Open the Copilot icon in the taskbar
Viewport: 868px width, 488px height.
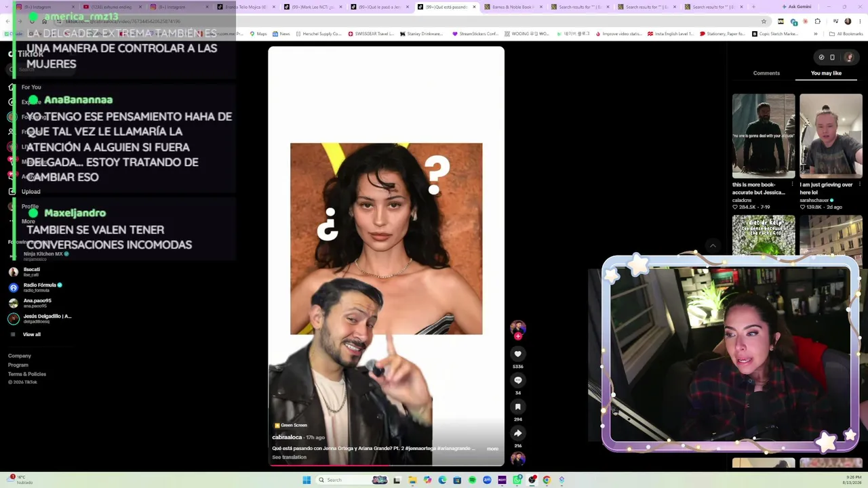[x=427, y=480]
